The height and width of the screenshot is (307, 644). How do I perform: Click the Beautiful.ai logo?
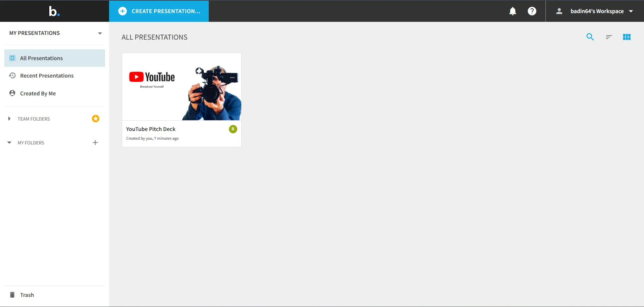click(x=54, y=11)
